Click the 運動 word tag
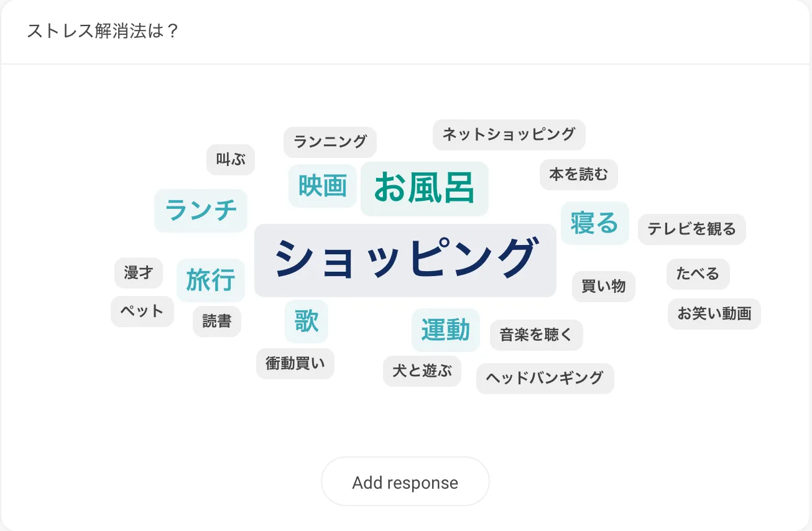Image resolution: width=812 pixels, height=531 pixels. 445,330
